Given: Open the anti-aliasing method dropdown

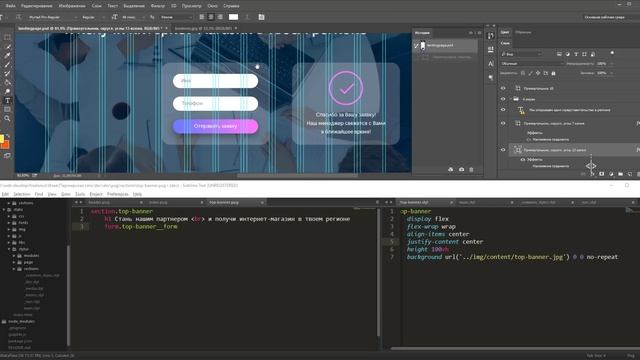Looking at the screenshot, I should 176,17.
